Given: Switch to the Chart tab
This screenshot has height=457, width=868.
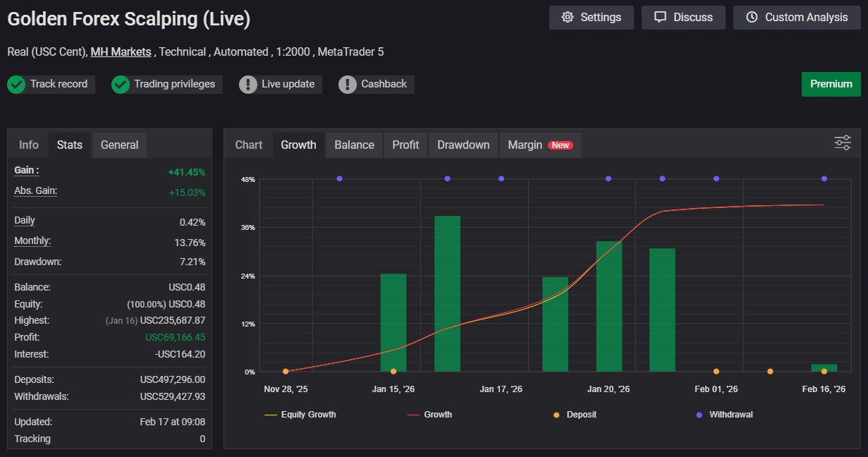Looking at the screenshot, I should point(248,145).
